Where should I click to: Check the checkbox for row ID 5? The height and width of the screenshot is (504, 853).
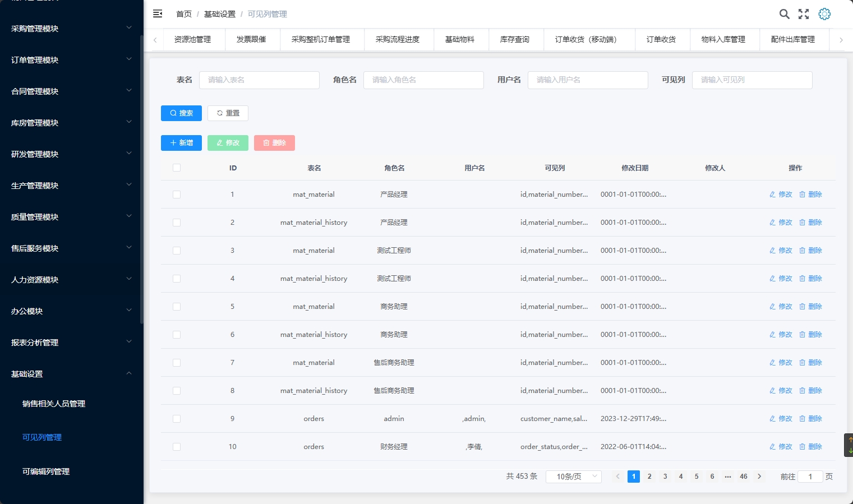pyautogui.click(x=177, y=307)
